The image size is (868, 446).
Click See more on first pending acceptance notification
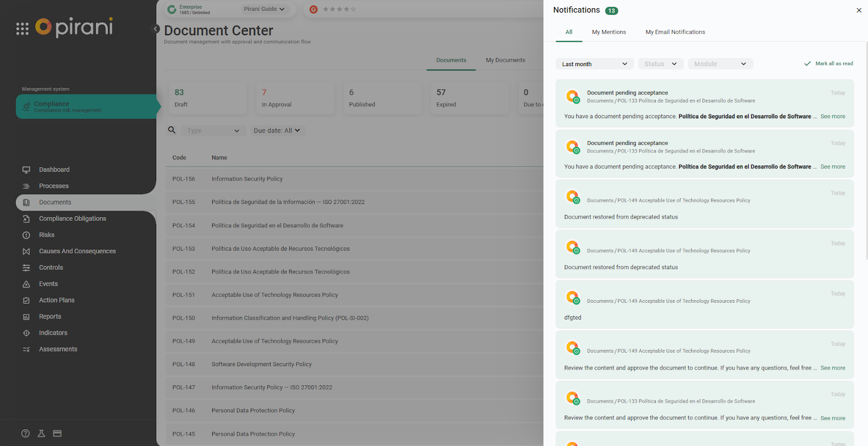[832, 117]
